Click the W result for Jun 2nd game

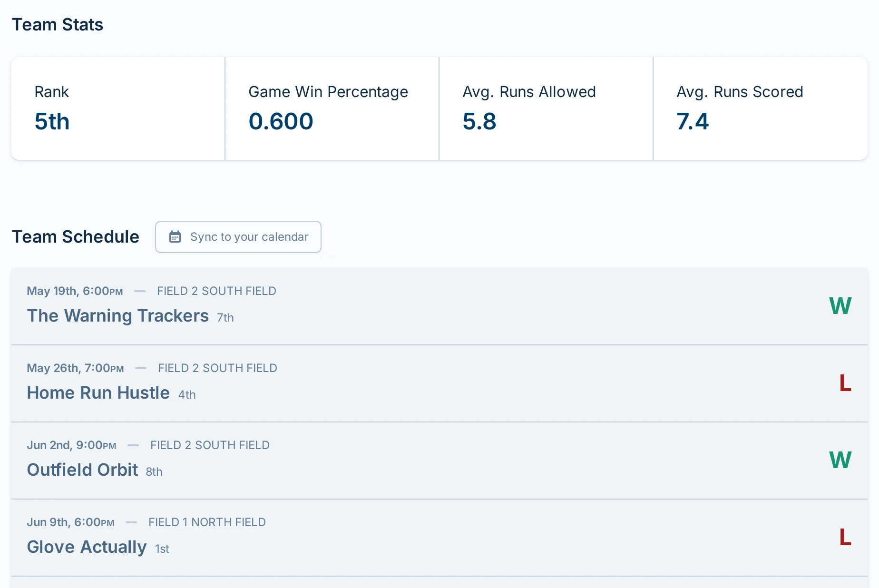(x=840, y=460)
